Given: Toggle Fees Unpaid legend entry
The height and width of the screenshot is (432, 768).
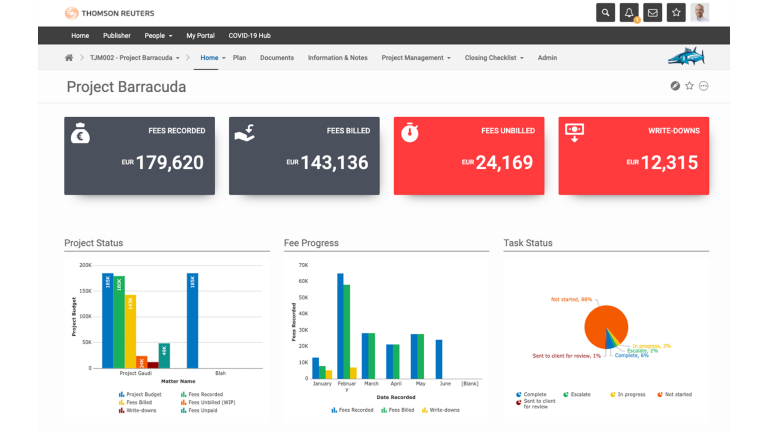Looking at the screenshot, I should (x=199, y=410).
